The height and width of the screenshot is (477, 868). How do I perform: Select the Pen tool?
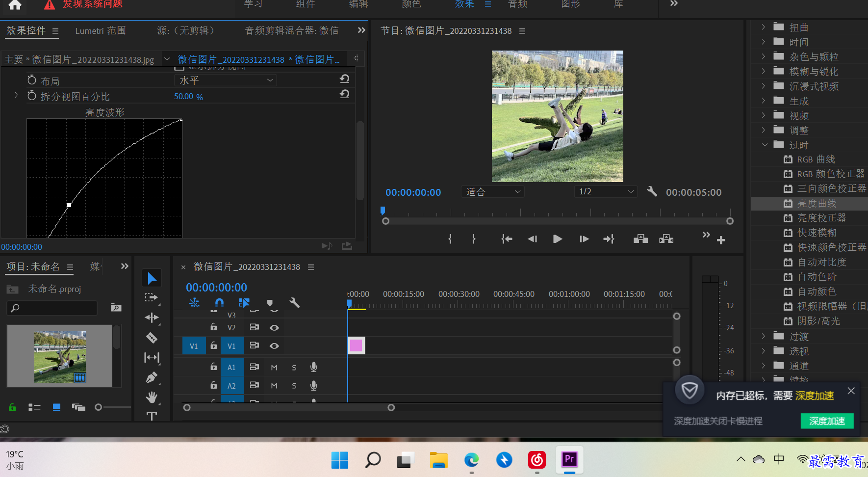click(x=152, y=377)
